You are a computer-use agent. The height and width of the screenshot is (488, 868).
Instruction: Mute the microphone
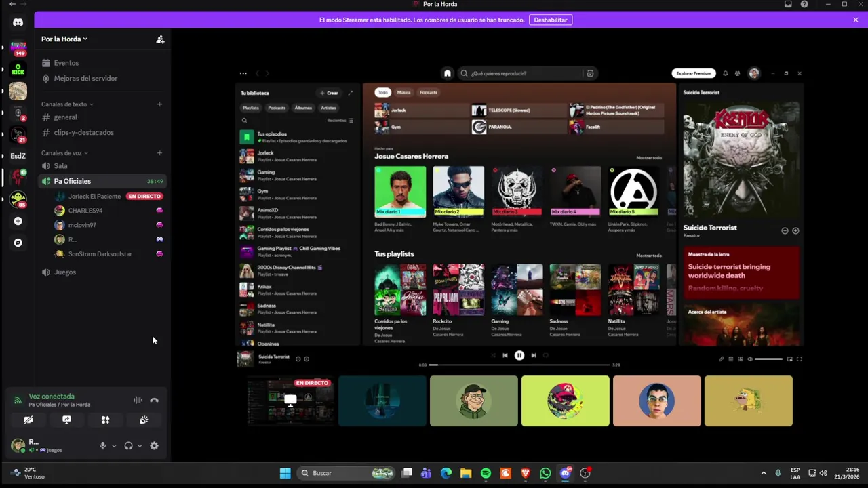pyautogui.click(x=103, y=446)
